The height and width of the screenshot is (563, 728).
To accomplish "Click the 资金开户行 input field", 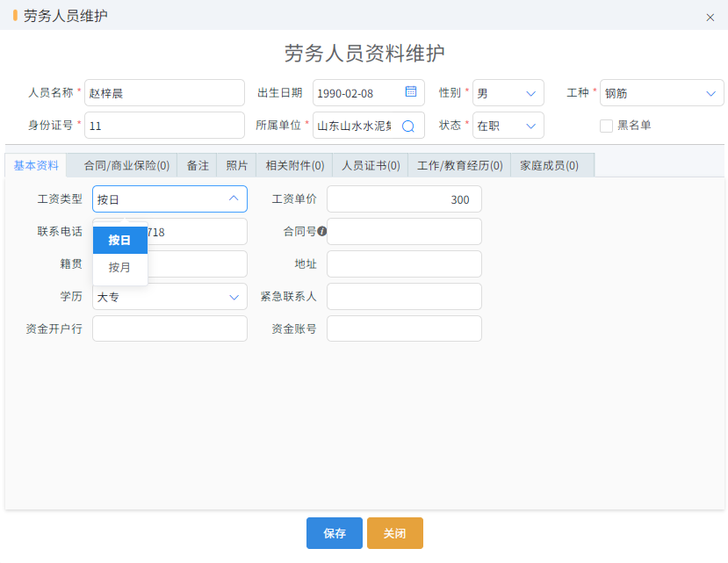I will (x=169, y=328).
